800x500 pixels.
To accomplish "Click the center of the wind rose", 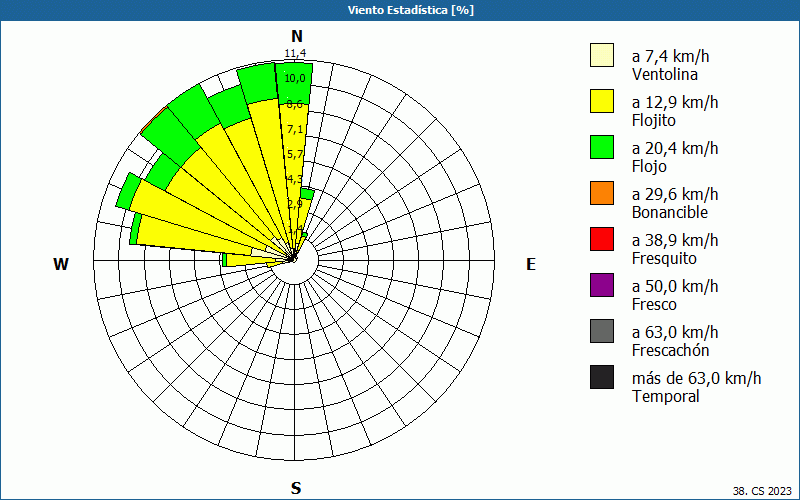I will (294, 259).
